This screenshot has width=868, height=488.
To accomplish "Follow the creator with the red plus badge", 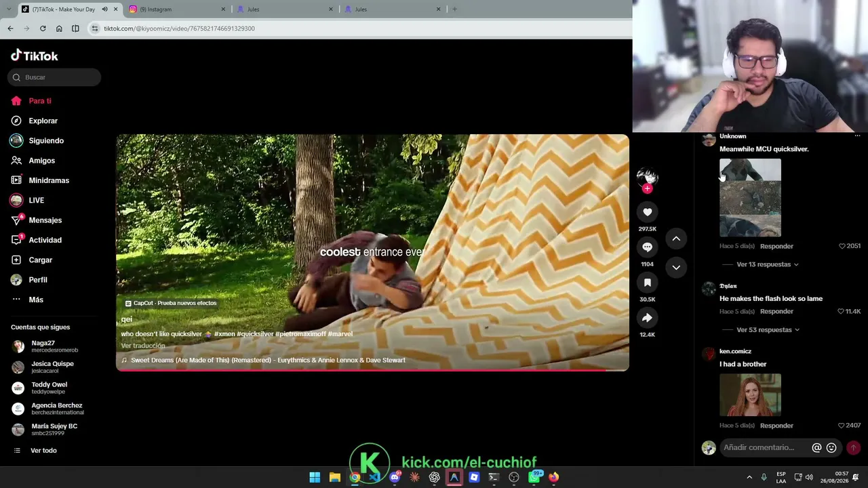I will [647, 189].
